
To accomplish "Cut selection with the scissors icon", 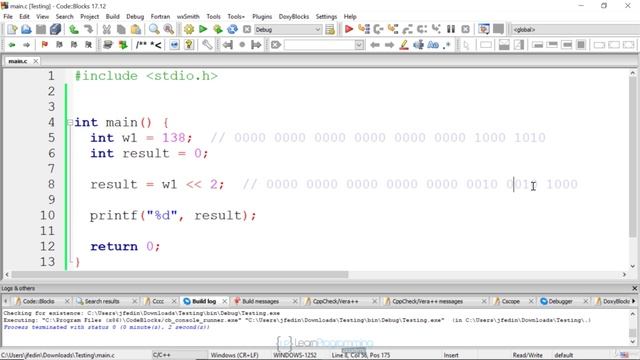I will [x=107, y=29].
